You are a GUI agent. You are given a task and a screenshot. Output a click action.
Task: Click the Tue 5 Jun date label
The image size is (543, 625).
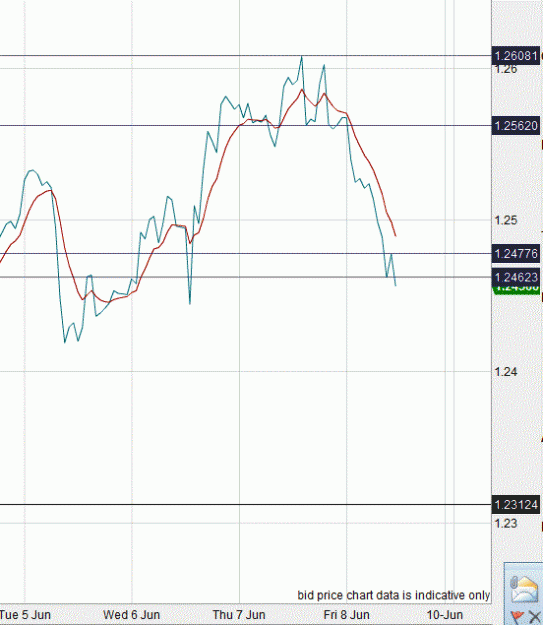pyautogui.click(x=25, y=614)
